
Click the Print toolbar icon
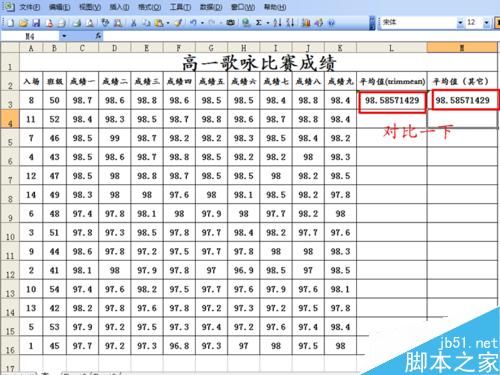(x=62, y=23)
